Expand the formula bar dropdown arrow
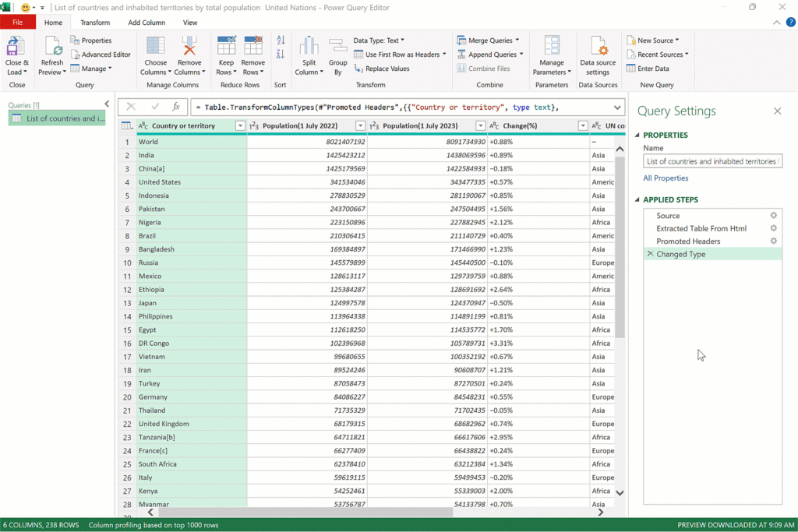The width and height of the screenshot is (798, 532). 617,107
